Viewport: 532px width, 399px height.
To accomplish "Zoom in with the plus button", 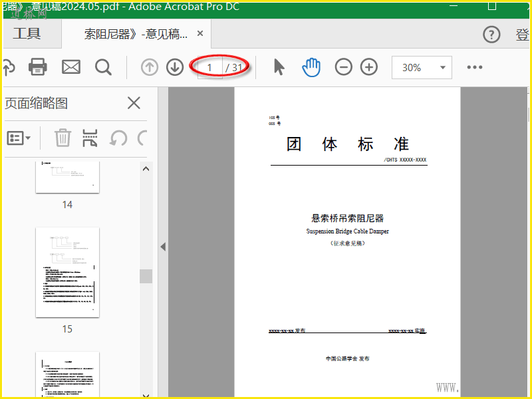I will pos(369,67).
